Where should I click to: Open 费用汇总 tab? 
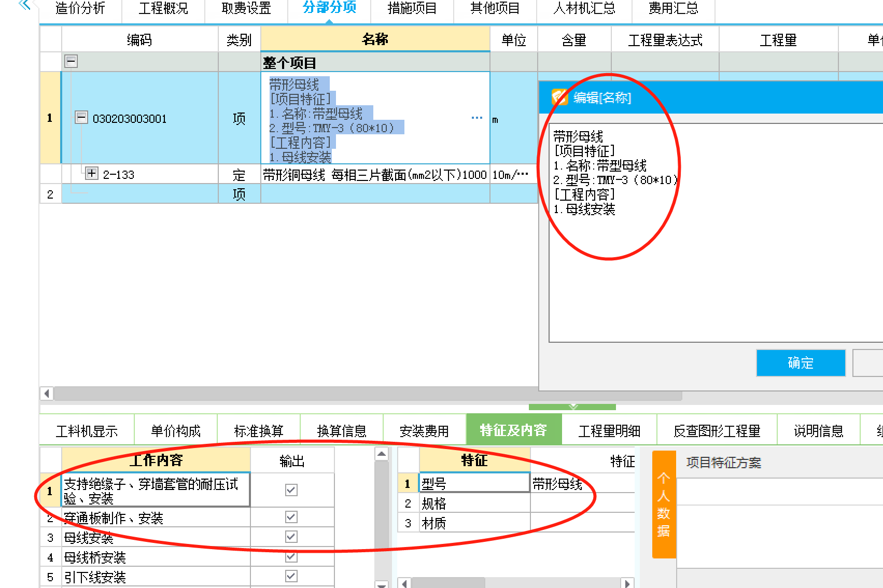coord(674,8)
